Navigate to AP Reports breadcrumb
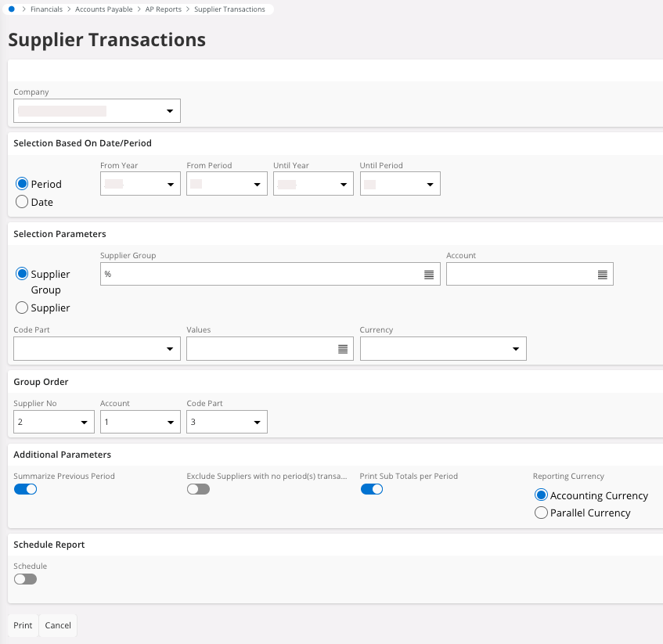This screenshot has width=663, height=644. [x=163, y=9]
